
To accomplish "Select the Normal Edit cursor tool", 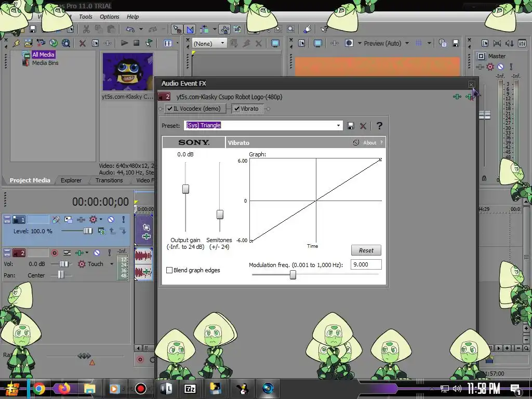I will tap(177, 29).
